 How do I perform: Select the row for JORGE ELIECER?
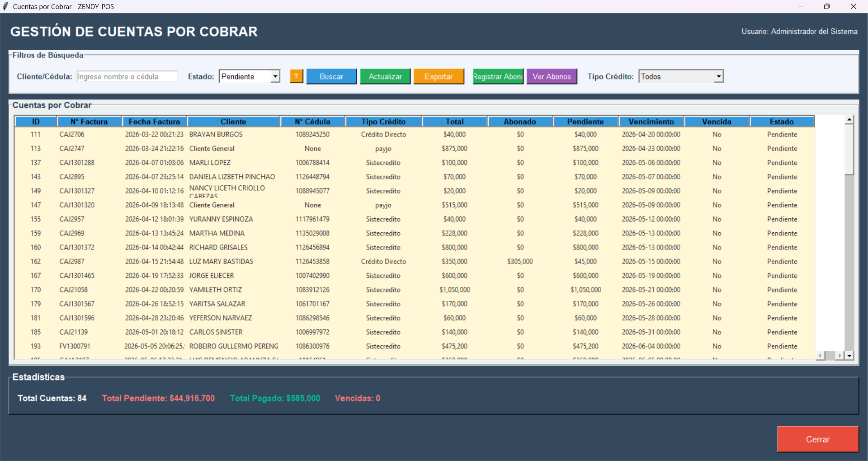415,275
